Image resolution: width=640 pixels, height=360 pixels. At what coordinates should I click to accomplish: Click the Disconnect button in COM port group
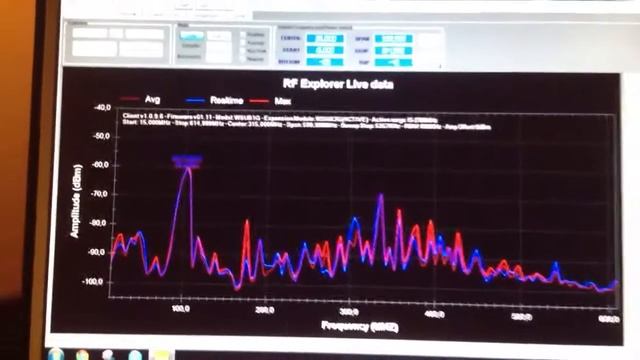click(x=141, y=49)
